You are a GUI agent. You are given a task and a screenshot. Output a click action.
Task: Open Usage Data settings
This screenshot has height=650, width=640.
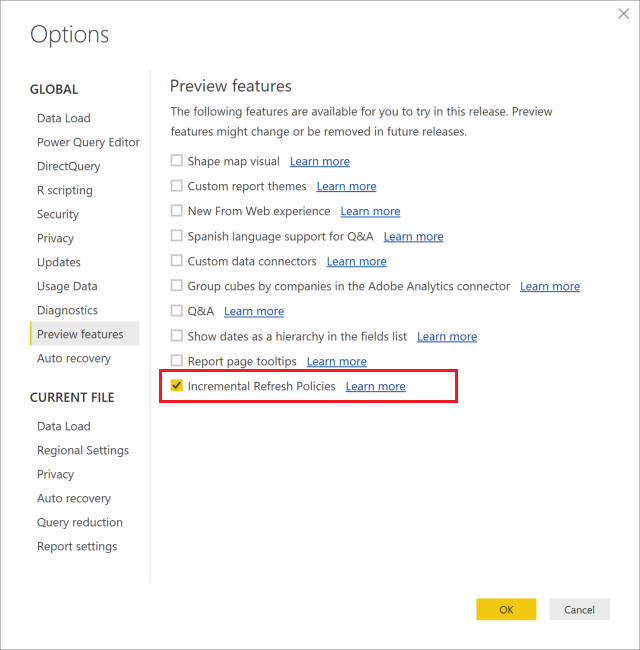(67, 286)
